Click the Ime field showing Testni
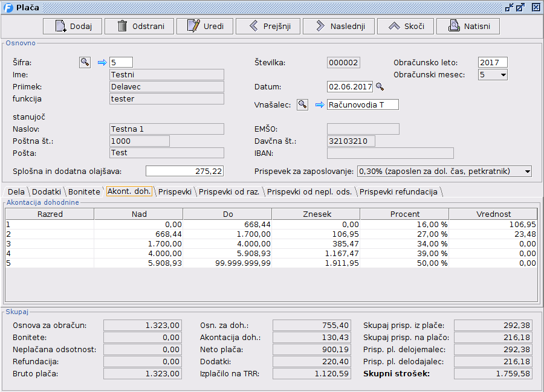Viewport: 544px width, 392px height. [x=167, y=74]
